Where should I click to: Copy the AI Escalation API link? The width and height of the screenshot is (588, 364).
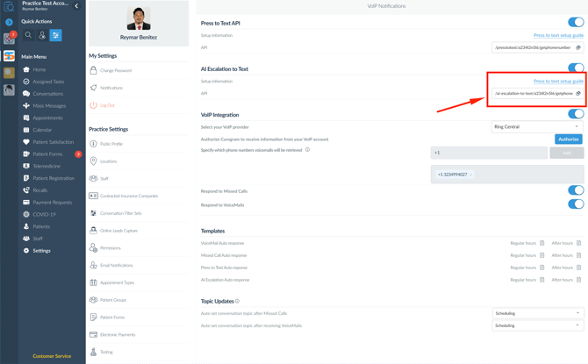click(578, 93)
